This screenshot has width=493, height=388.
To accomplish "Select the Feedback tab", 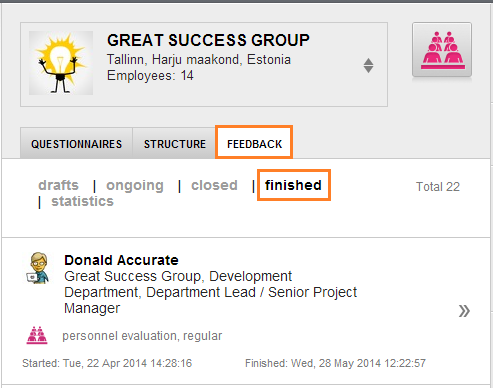I will coord(254,144).
